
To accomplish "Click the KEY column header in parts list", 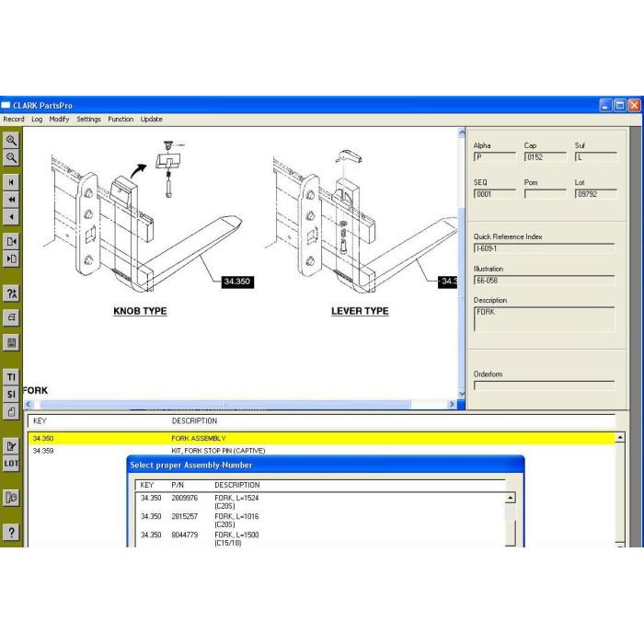I will [x=40, y=421].
